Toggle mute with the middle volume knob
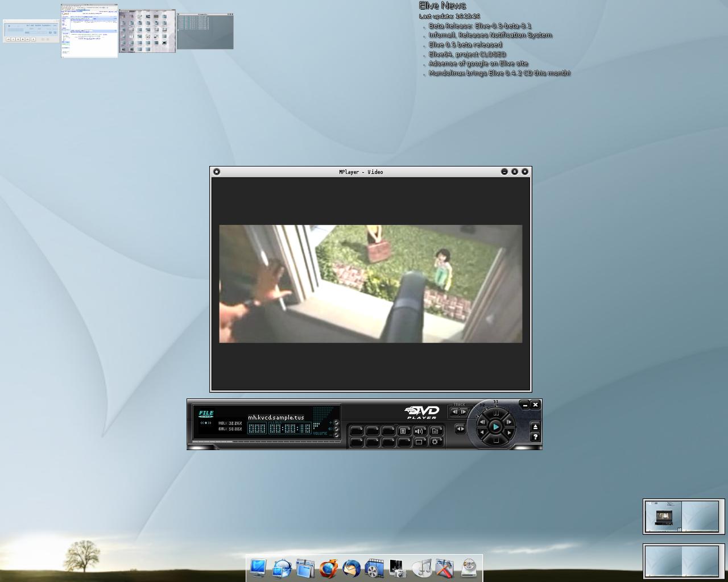Screen dimensions: 728x582 click(x=336, y=429)
